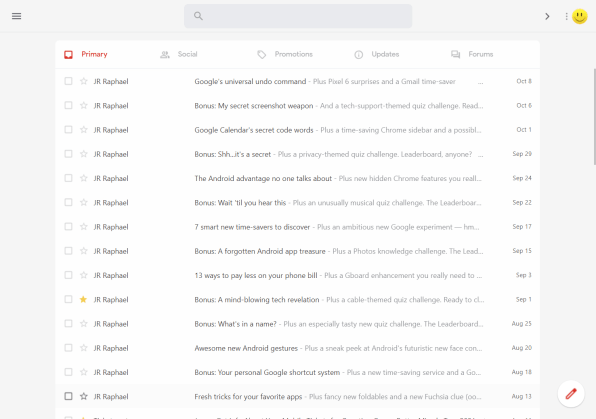Click the vertical scrollbar thumb

coord(594,117)
